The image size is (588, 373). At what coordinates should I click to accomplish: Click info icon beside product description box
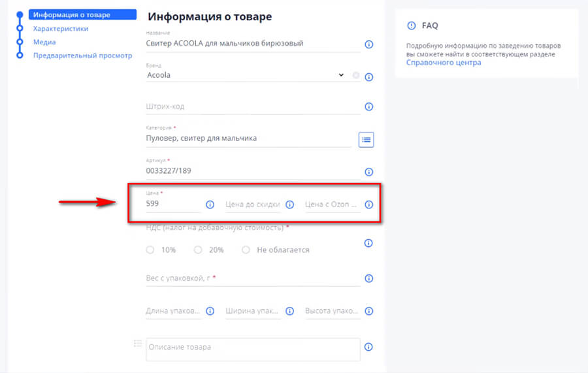pyautogui.click(x=368, y=348)
